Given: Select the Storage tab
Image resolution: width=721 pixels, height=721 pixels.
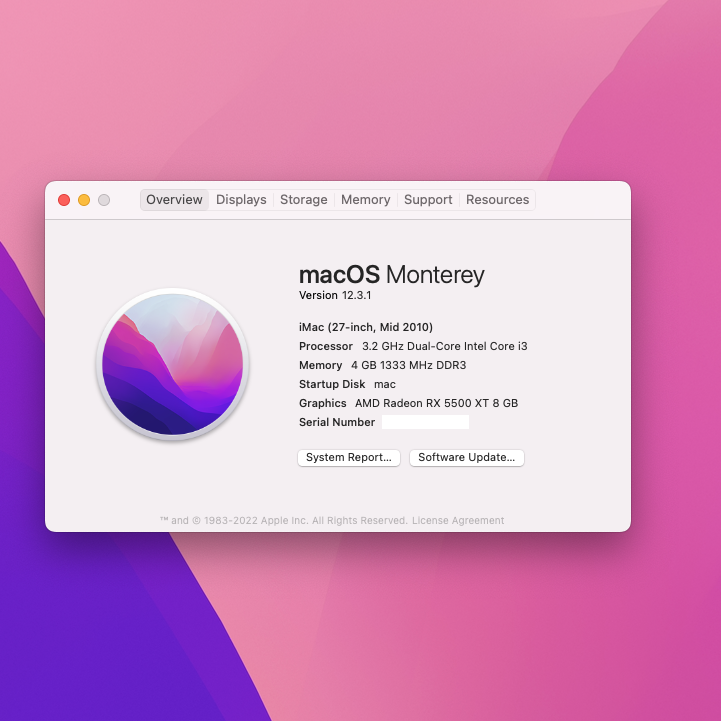Looking at the screenshot, I should click(303, 200).
